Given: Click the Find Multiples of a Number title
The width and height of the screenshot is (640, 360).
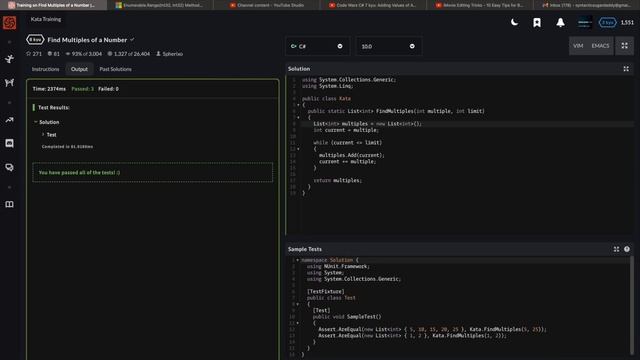Looking at the screenshot, I should pyautogui.click(x=87, y=40).
